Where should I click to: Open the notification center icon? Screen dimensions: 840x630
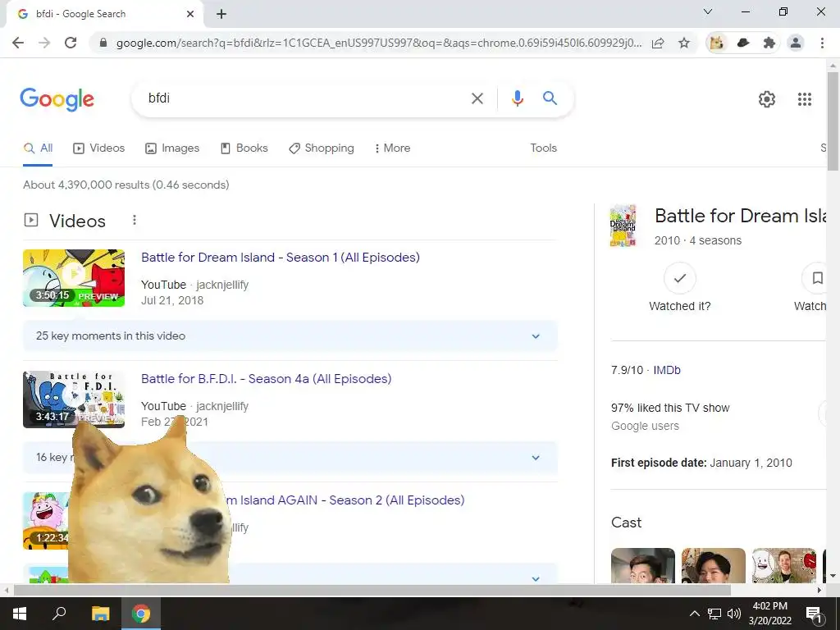click(814, 614)
